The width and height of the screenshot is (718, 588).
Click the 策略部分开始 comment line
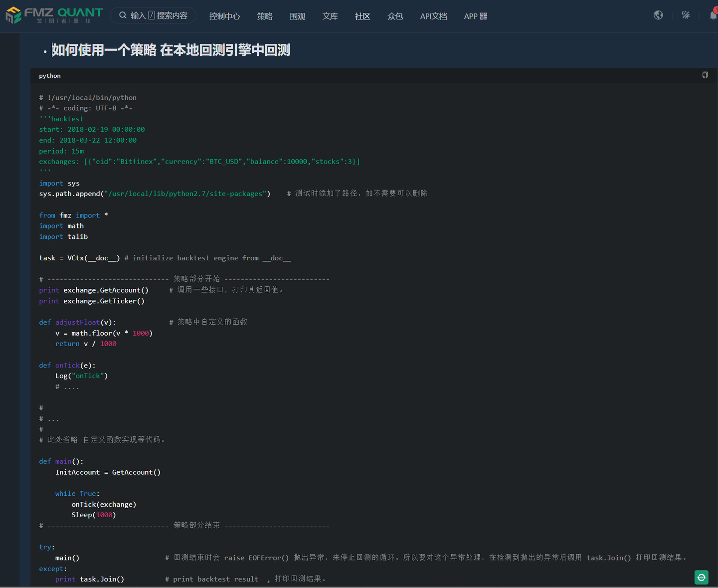click(184, 279)
